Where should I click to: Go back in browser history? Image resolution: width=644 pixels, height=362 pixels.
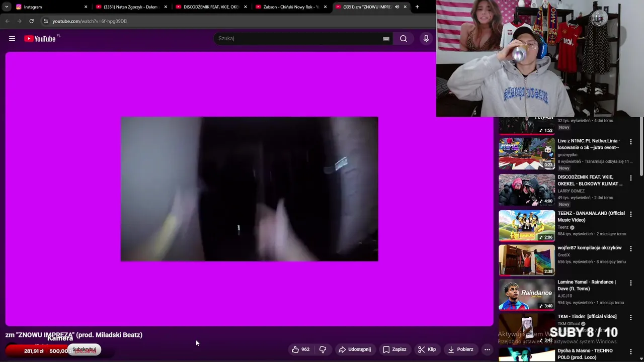(7, 21)
